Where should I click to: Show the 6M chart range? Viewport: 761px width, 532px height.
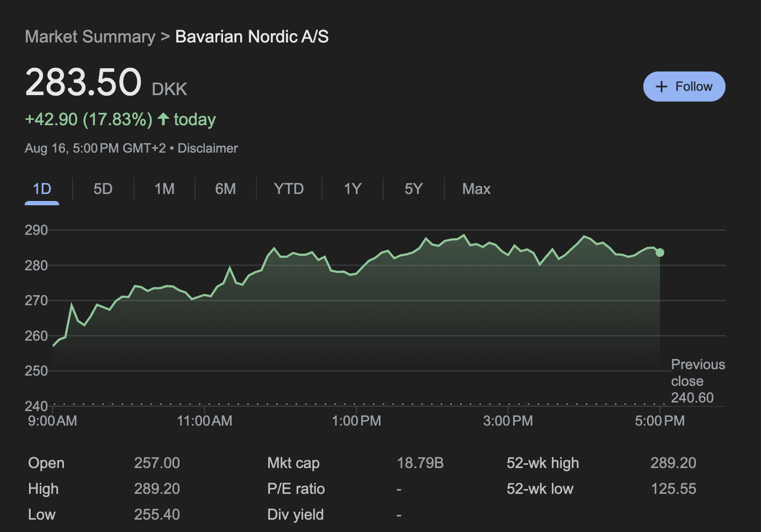(x=226, y=189)
